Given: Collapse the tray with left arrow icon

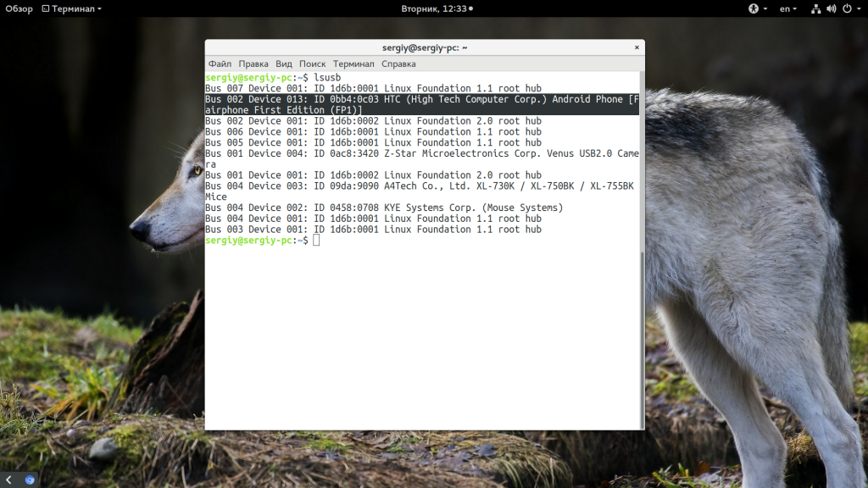Looking at the screenshot, I should point(8,480).
